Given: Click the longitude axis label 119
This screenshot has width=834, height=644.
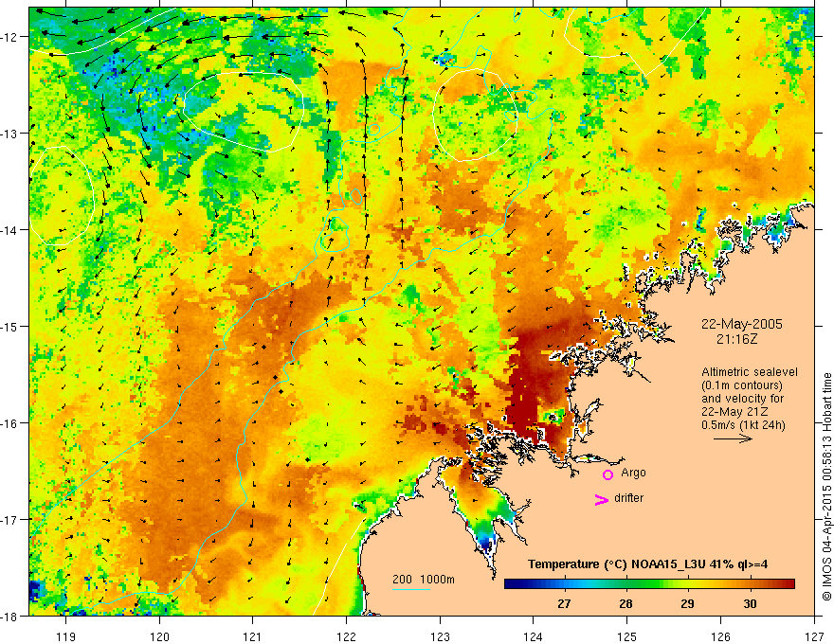Looking at the screenshot, I should (66, 636).
